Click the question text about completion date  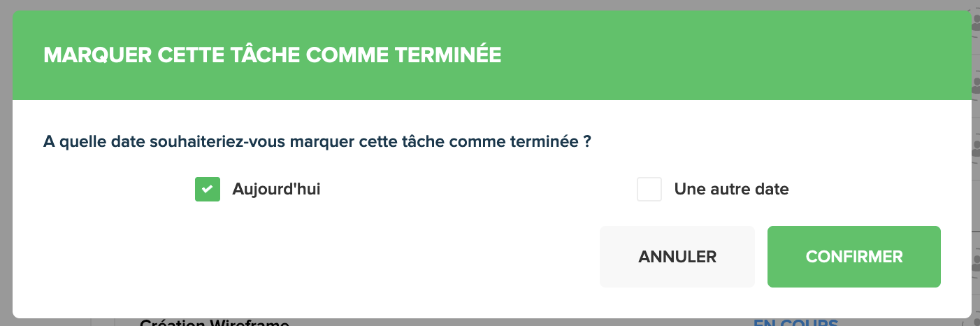317,142
